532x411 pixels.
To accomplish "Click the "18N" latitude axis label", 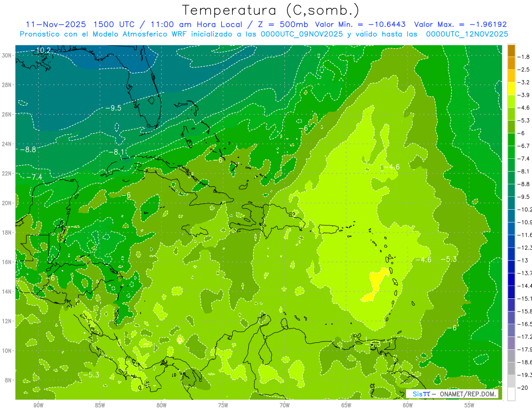I will coord(7,232).
